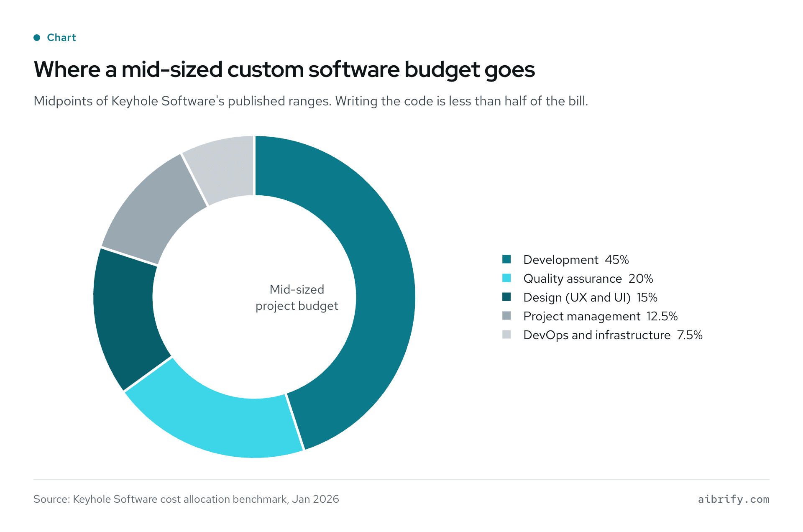The width and height of the screenshot is (803, 532).
Task: Click the teal dot beside the Chart label
Action: 37,38
